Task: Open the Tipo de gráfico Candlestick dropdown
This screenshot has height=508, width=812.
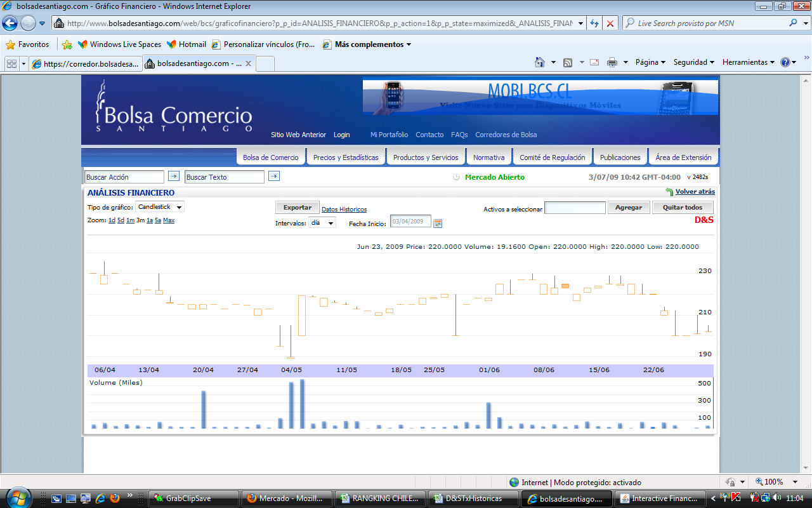Action: (x=160, y=207)
